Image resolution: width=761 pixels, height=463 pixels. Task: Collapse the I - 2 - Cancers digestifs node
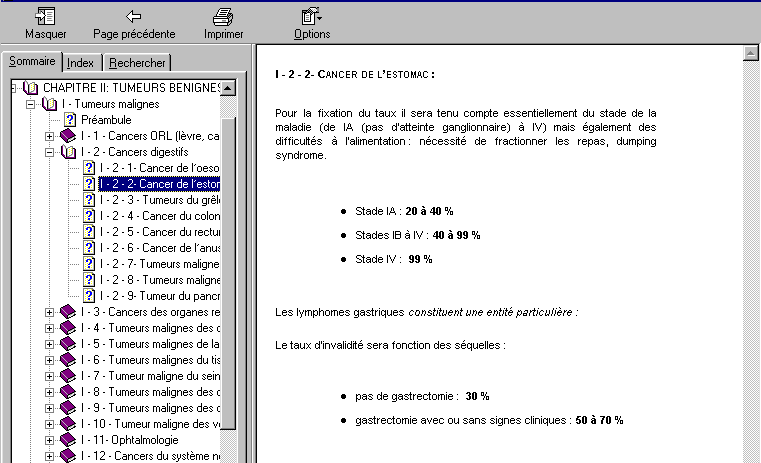click(x=49, y=152)
